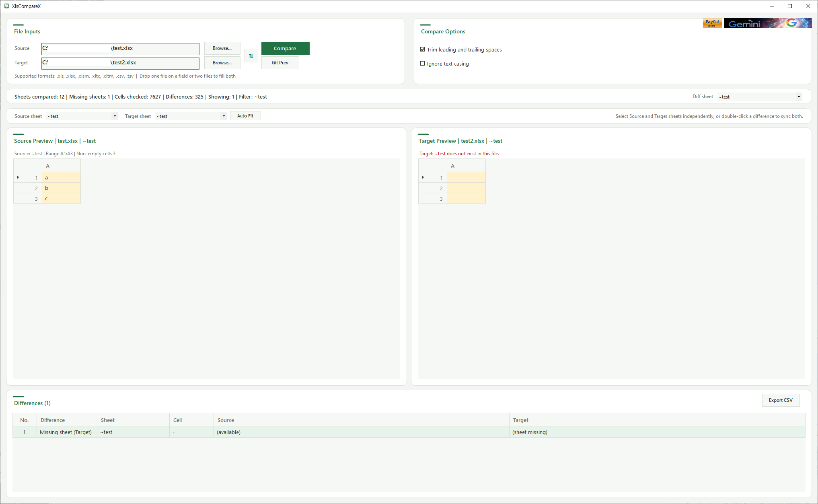Screen dimensions: 818x504
Task: Open the Diff sheet dropdown
Action: pos(798,97)
